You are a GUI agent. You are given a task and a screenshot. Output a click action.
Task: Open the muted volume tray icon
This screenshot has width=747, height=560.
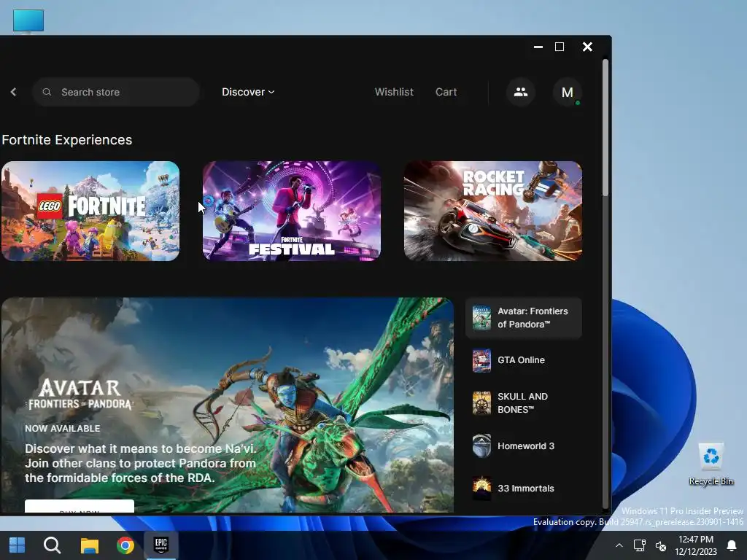pyautogui.click(x=660, y=545)
